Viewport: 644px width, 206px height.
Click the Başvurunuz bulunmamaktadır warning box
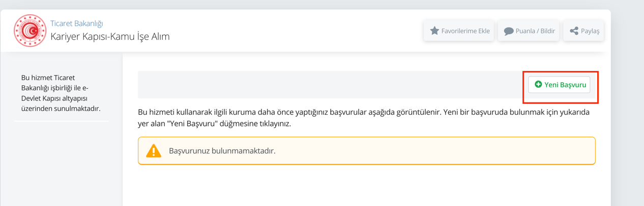pos(366,151)
